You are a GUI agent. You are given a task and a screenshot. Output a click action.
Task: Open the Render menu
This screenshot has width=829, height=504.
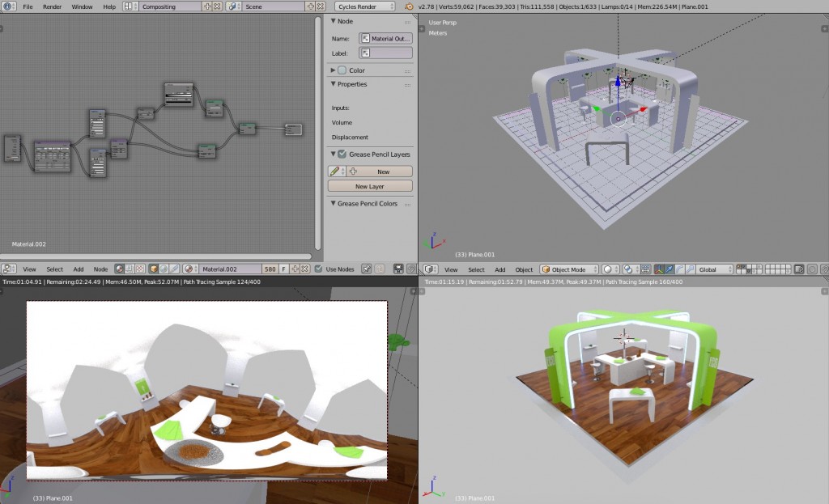(53, 6)
